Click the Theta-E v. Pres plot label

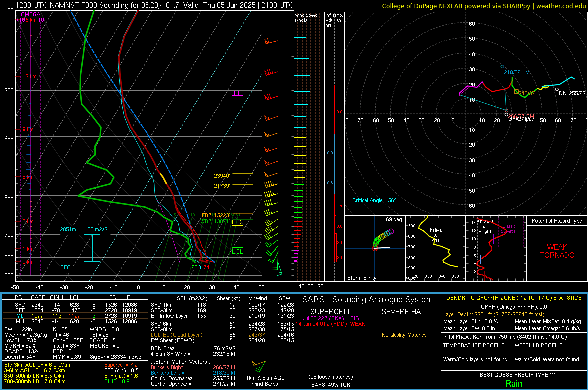coord(435,235)
